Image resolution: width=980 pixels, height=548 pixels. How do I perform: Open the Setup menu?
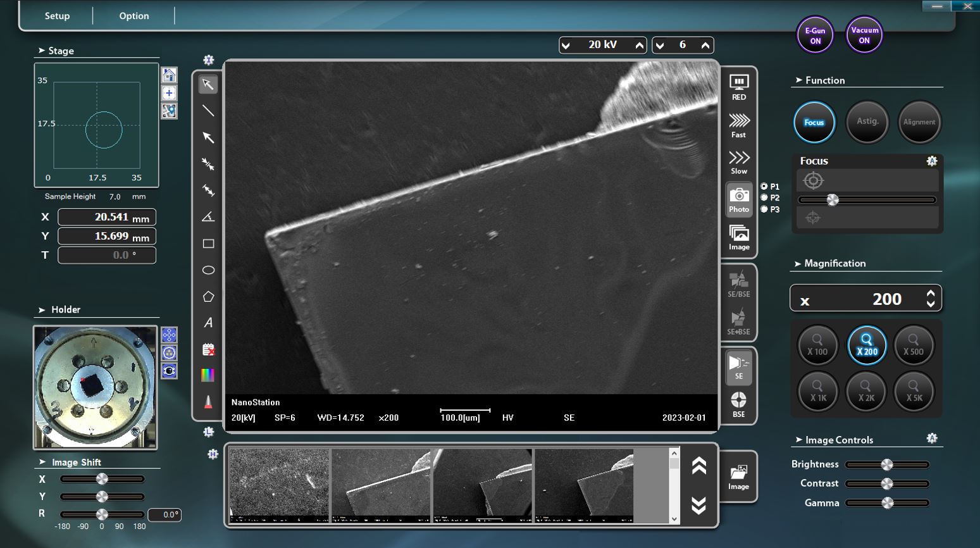[x=56, y=16]
